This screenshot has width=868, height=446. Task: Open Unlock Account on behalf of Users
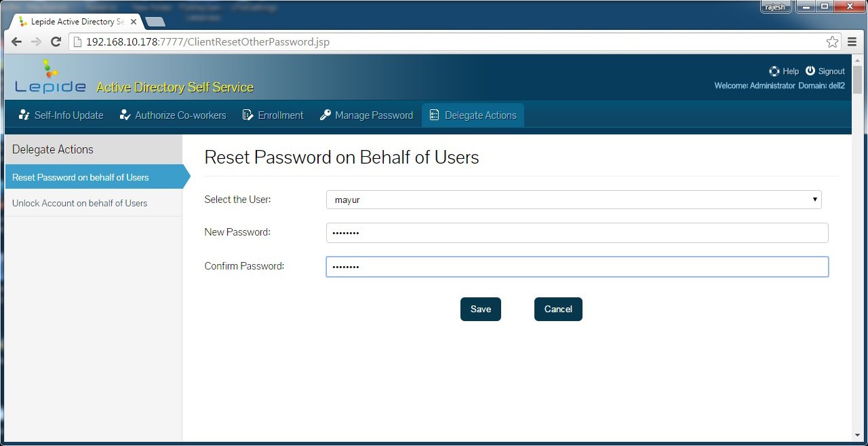coord(80,204)
